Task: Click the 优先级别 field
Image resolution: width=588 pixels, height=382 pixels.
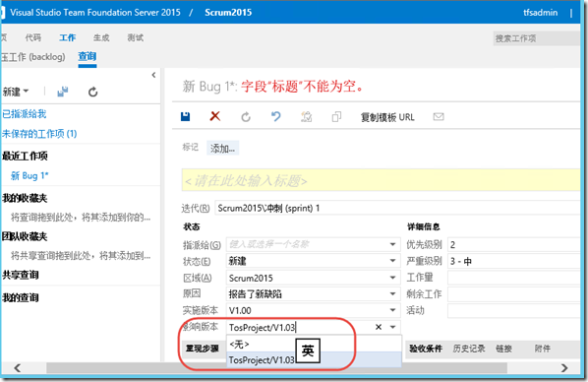Action: (x=513, y=244)
